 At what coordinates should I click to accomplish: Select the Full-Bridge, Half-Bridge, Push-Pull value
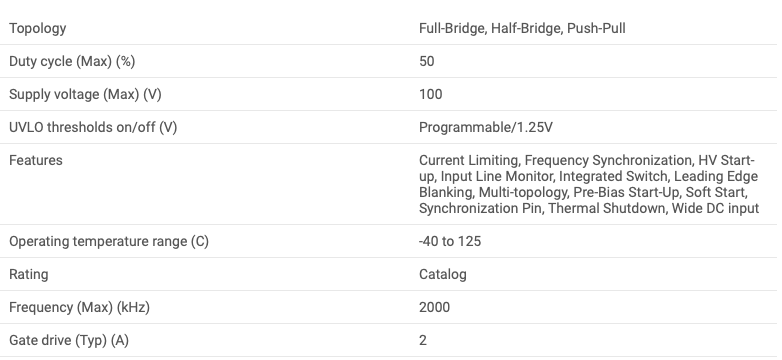[522, 28]
